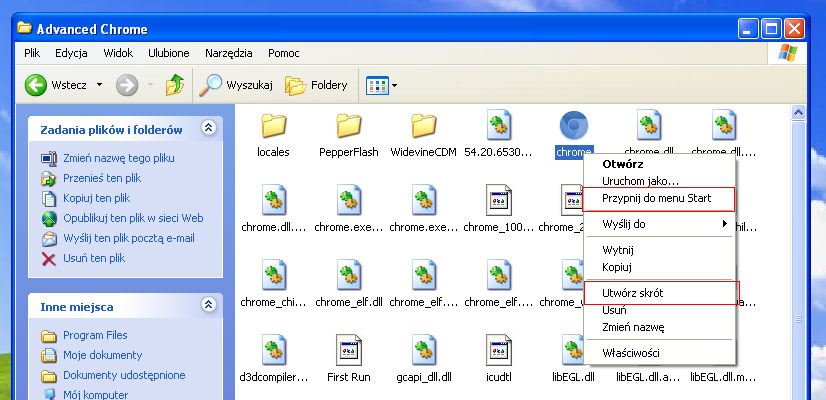
Task: Select the chrome_chi... file icon
Action: pos(274,275)
